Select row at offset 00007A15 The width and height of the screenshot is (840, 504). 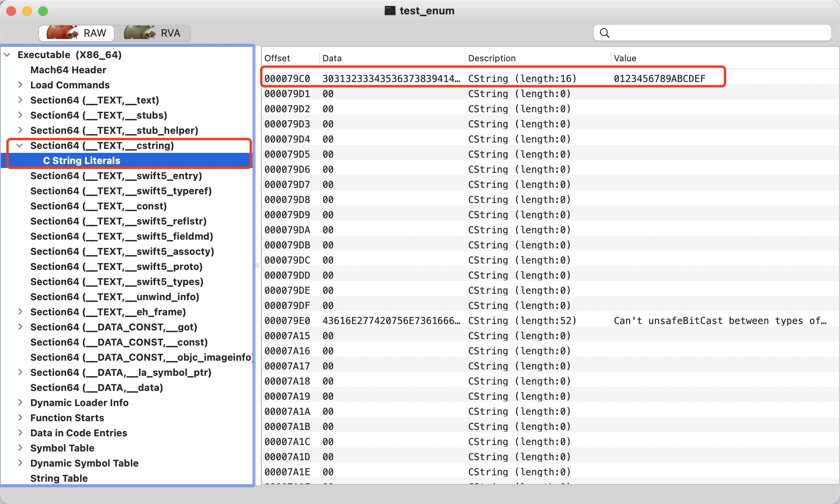550,336
